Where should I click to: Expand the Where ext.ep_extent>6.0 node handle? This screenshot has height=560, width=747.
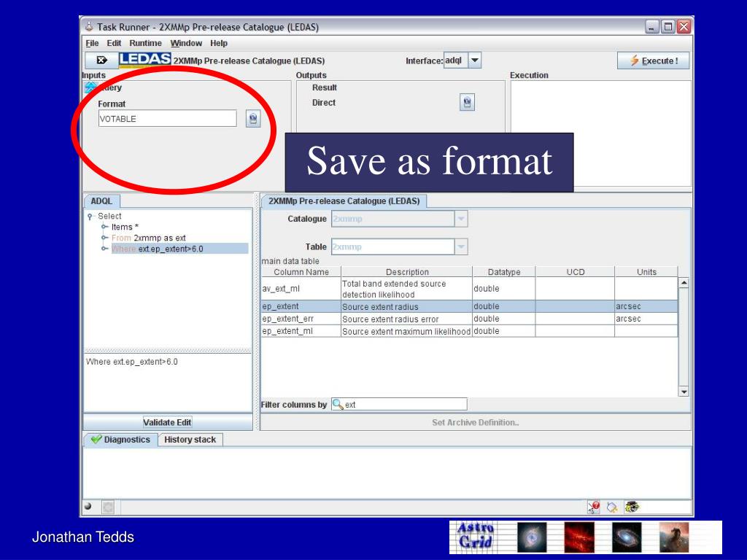(104, 249)
